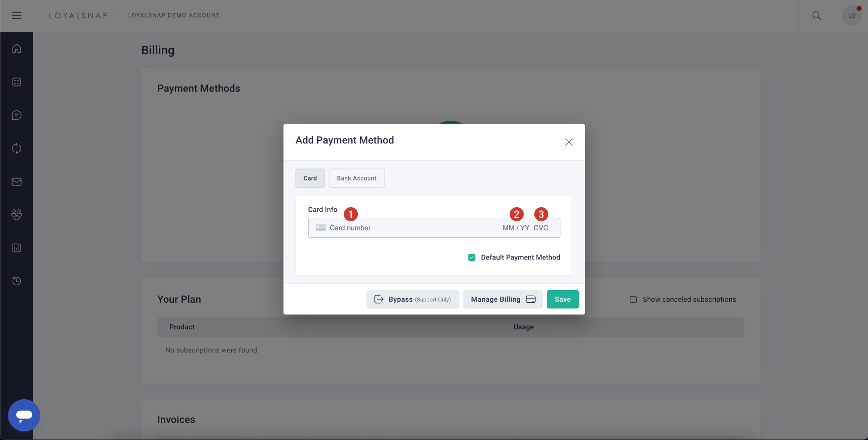The image size is (868, 440).
Task: Open the blue support chat bubble
Action: [24, 415]
